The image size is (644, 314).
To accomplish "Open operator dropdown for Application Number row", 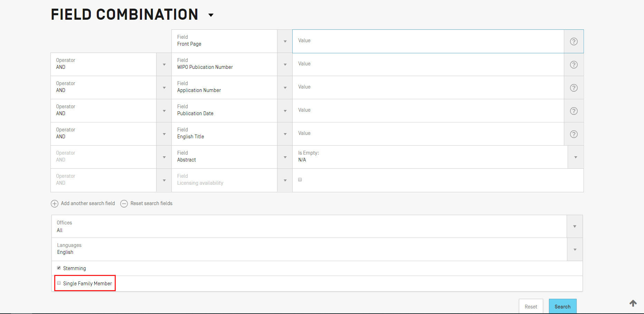I will click(164, 88).
